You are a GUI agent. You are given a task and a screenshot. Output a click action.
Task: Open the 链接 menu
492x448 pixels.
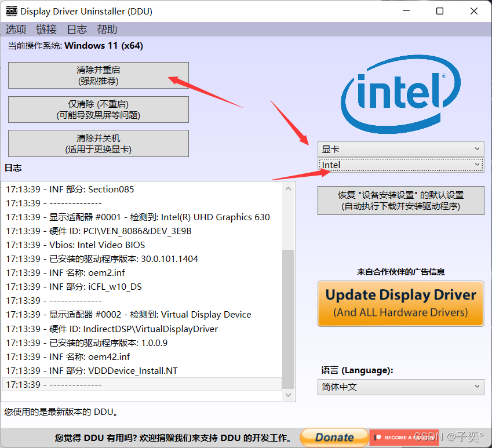point(46,30)
